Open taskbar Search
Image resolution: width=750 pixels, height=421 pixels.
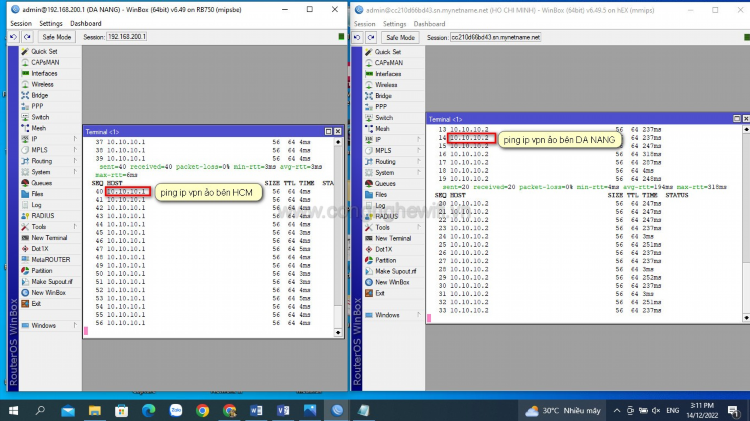click(x=41, y=410)
